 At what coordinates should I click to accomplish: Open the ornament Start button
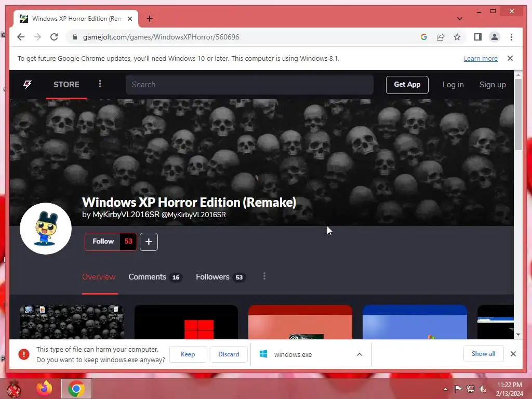[x=14, y=389]
